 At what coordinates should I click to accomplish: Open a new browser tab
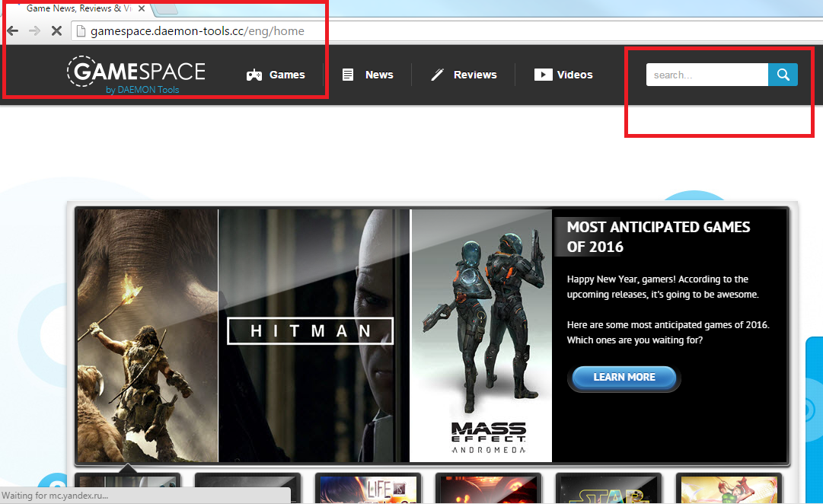click(x=166, y=8)
